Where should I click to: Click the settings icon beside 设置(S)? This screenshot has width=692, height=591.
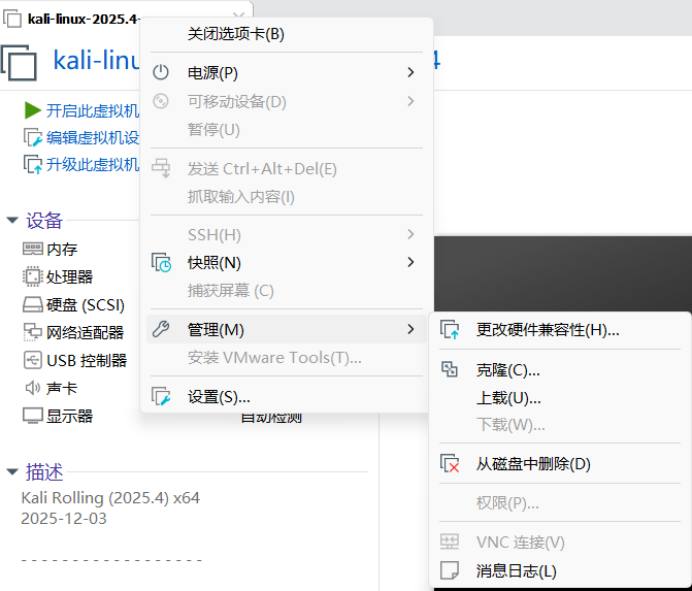click(161, 396)
